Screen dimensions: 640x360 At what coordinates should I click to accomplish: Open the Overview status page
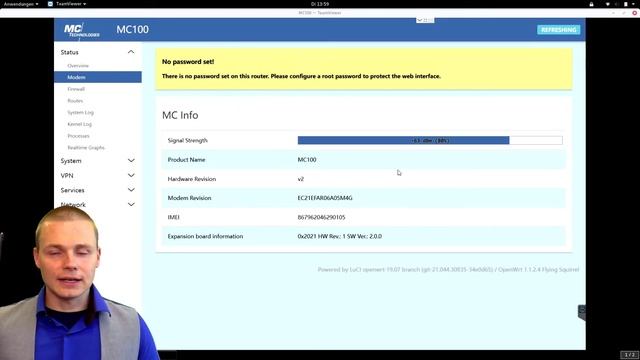click(x=78, y=65)
